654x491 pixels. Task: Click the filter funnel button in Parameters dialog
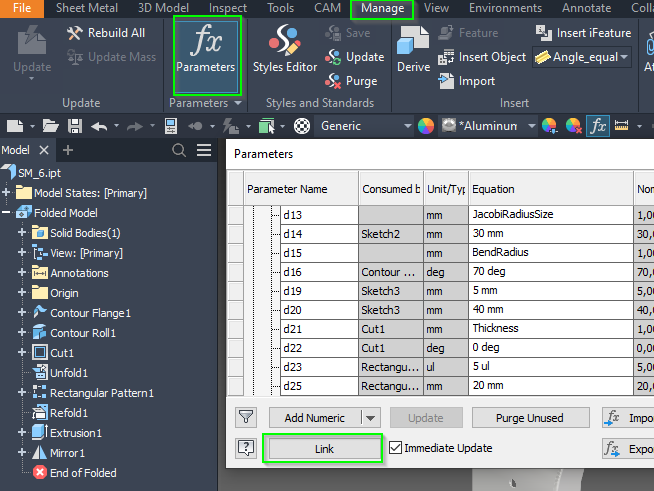click(246, 418)
